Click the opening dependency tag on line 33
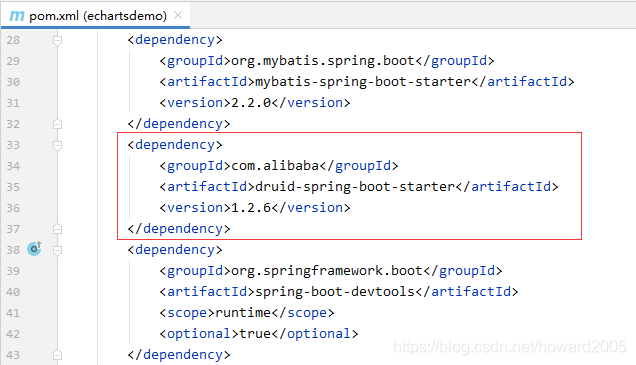 [x=175, y=145]
